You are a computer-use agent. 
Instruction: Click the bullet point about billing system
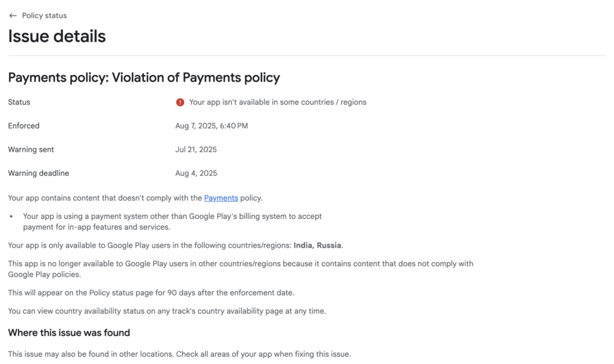[172, 221]
